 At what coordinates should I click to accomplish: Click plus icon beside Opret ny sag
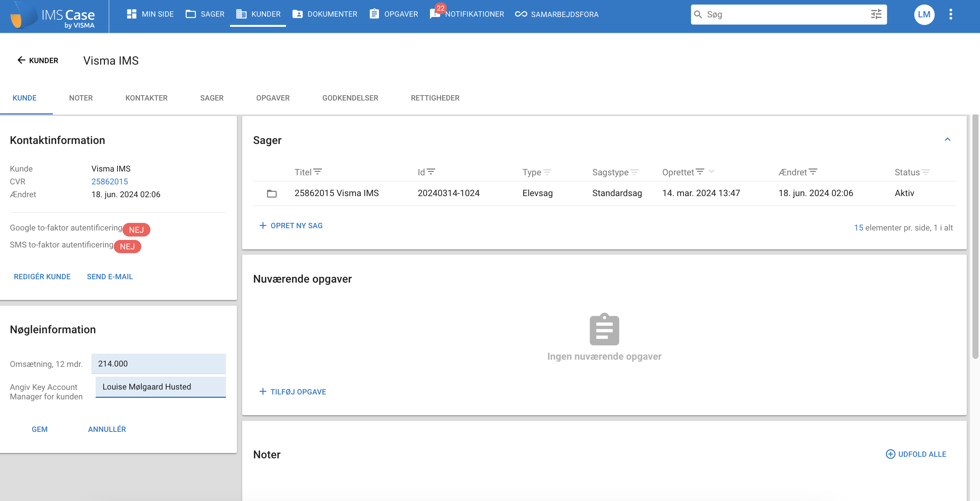[263, 226]
